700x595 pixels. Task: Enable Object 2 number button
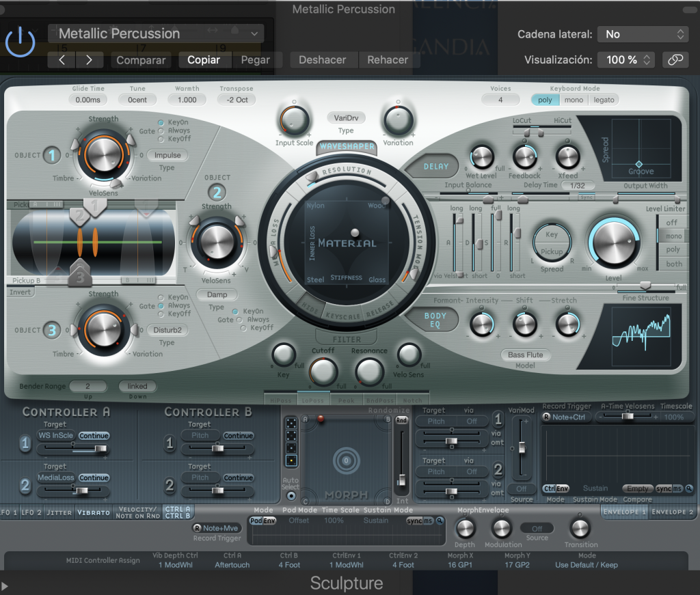point(217,192)
